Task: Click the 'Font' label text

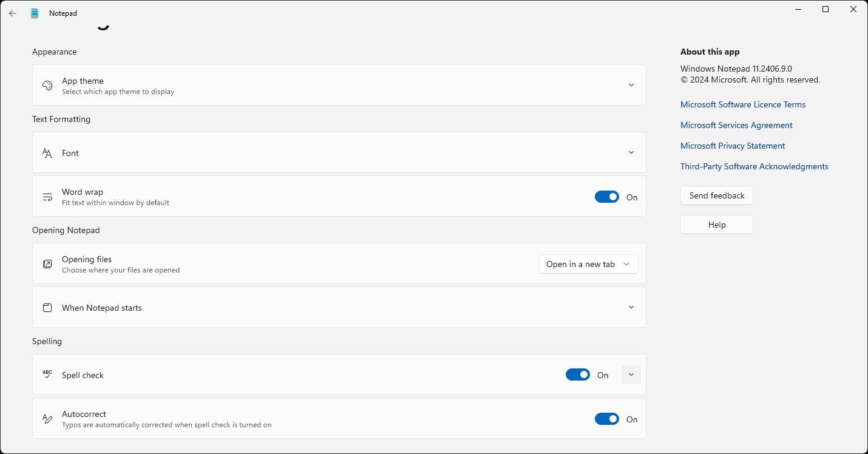Action: (70, 153)
